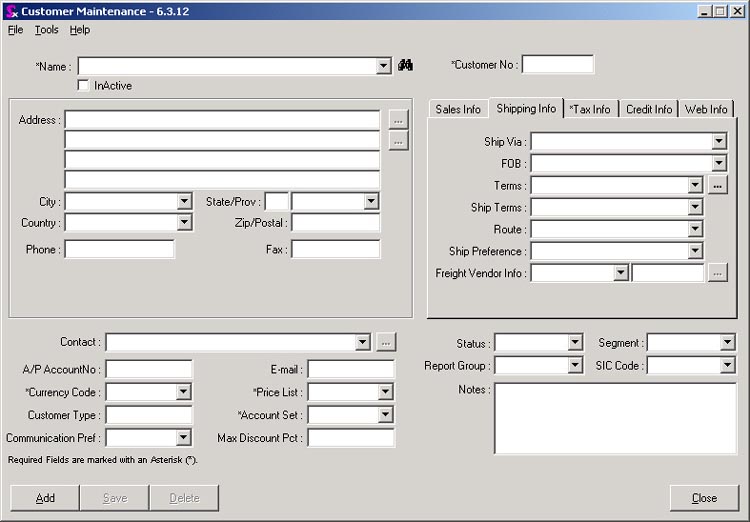Click the second ellipsis button beside Address

(x=398, y=142)
